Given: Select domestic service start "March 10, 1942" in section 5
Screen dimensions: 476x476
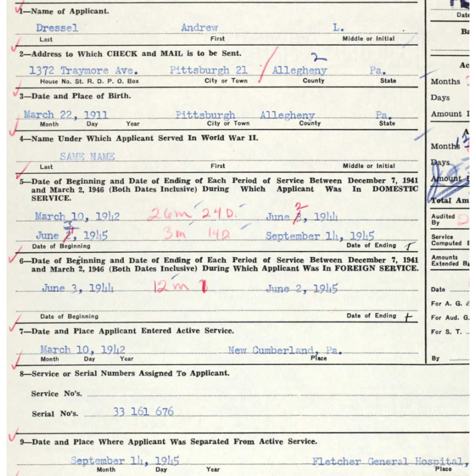Looking at the screenshot, I should (77, 217).
